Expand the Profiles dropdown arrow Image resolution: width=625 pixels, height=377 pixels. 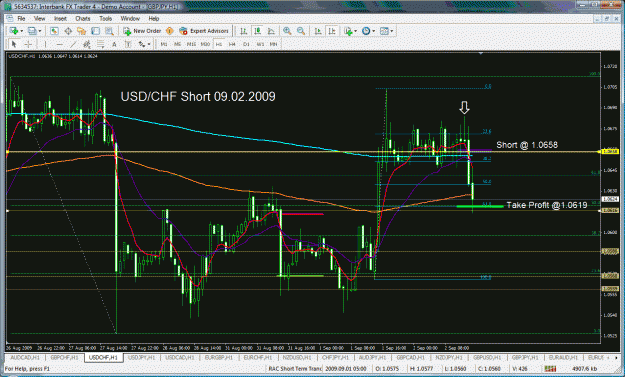(39, 31)
